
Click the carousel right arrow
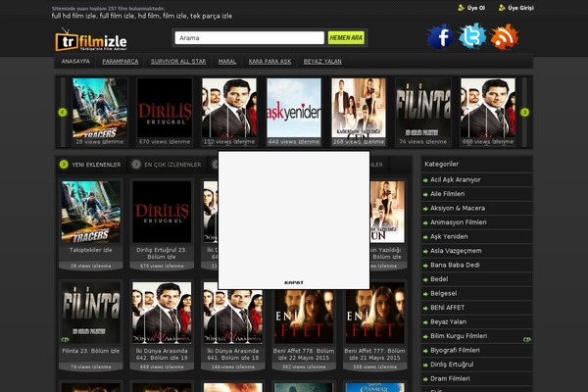point(524,112)
